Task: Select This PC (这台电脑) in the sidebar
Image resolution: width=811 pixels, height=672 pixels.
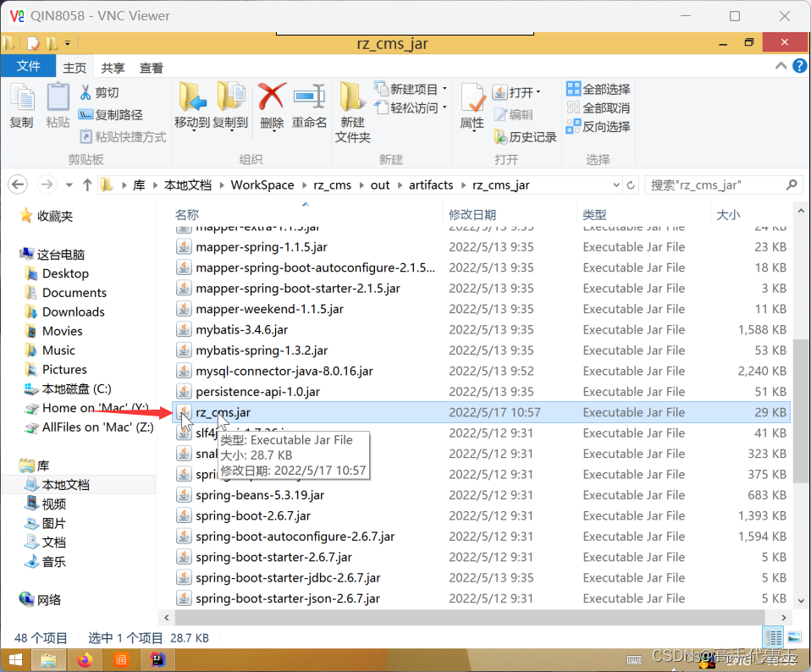Action: tap(52, 254)
